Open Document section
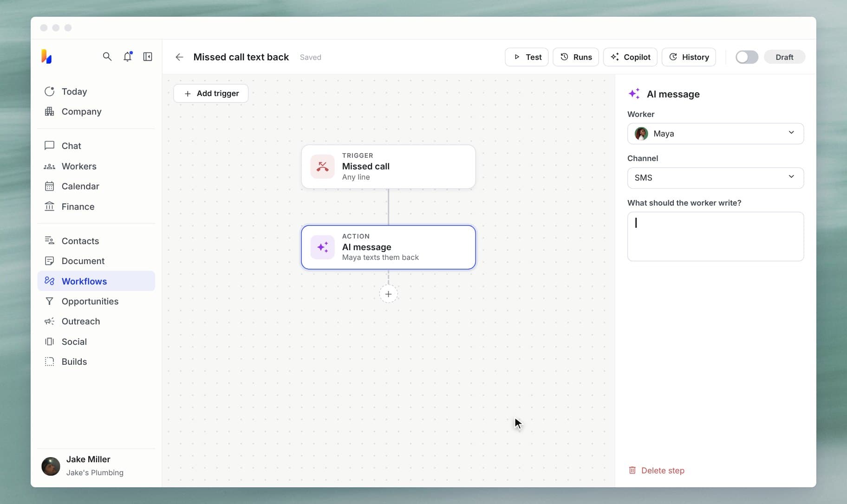Screen dimensions: 847x504 [x=96, y=261]
